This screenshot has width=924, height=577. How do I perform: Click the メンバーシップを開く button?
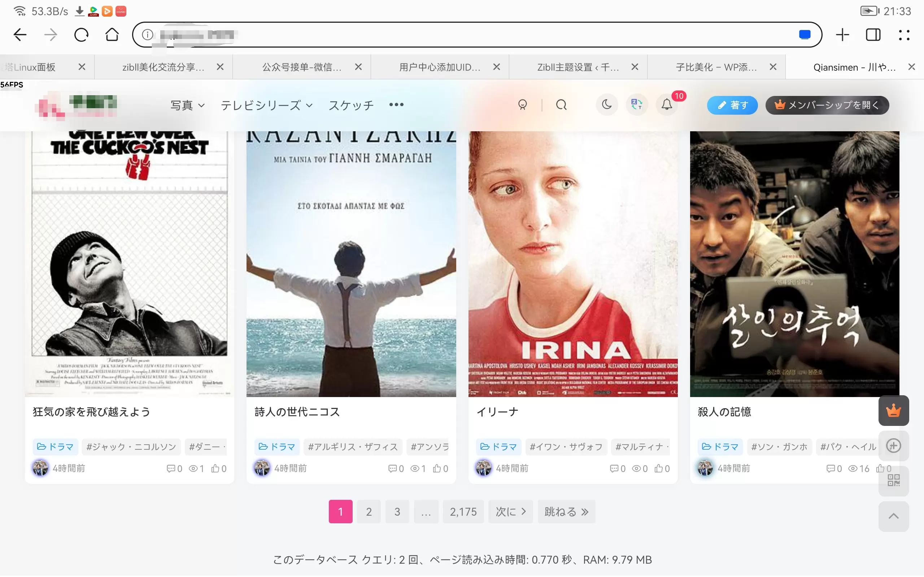(827, 105)
